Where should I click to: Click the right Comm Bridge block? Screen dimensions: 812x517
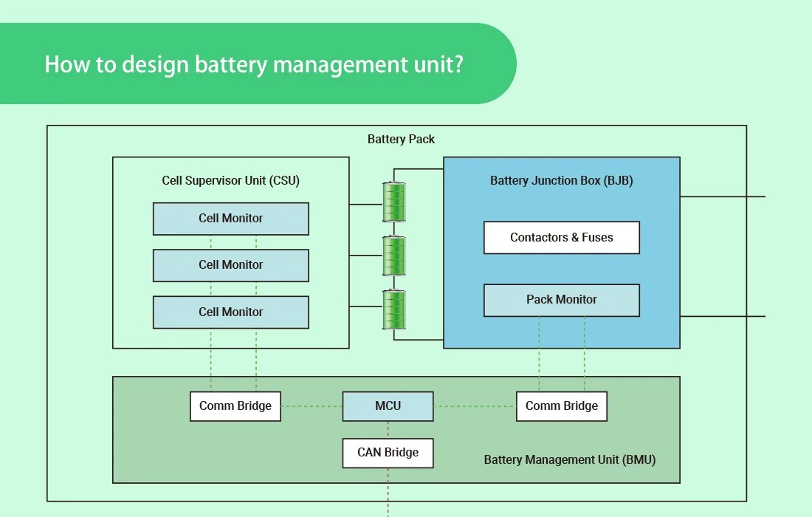coord(562,405)
